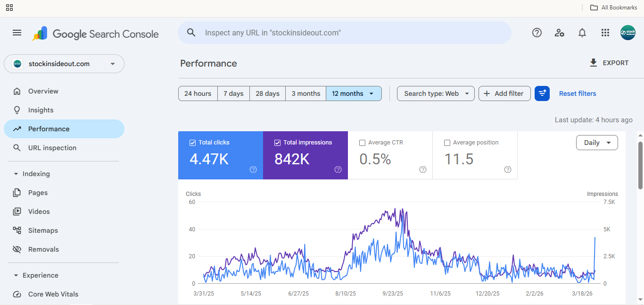This screenshot has height=305, width=644.
Task: Open the Removals section
Action: 43,249
